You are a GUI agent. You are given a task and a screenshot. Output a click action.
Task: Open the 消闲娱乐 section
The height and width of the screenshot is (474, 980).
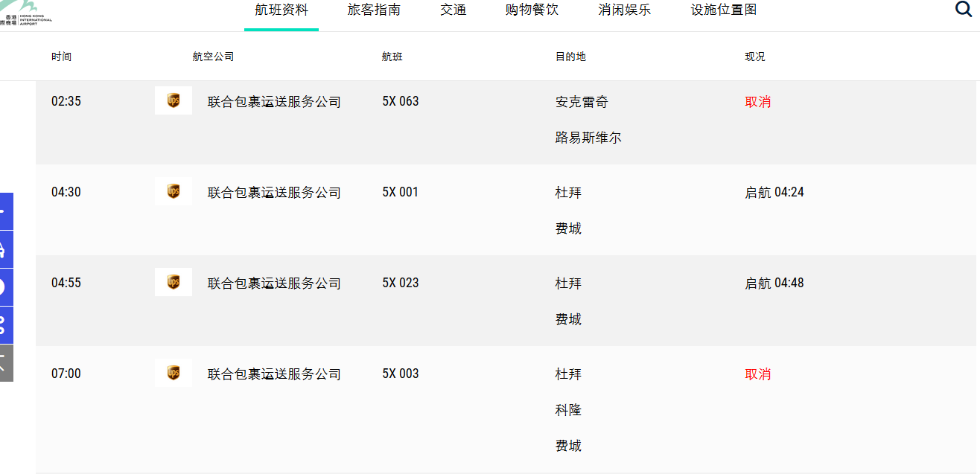pos(624,10)
